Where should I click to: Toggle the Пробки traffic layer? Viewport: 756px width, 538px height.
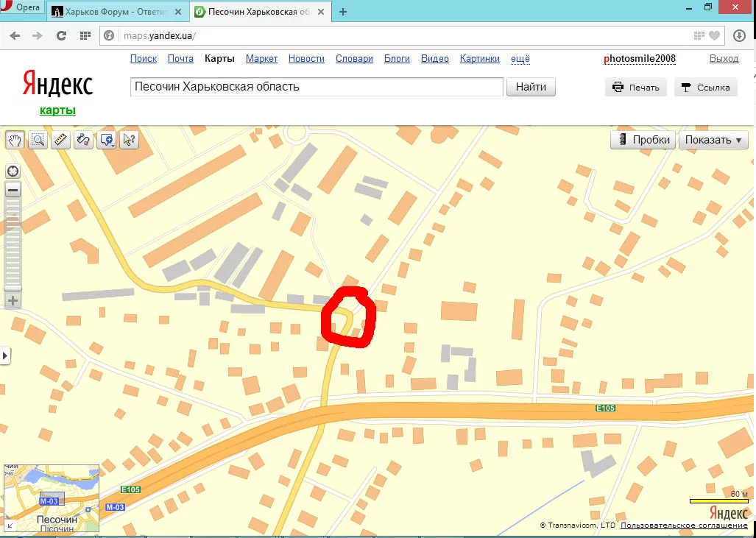pyautogui.click(x=643, y=140)
